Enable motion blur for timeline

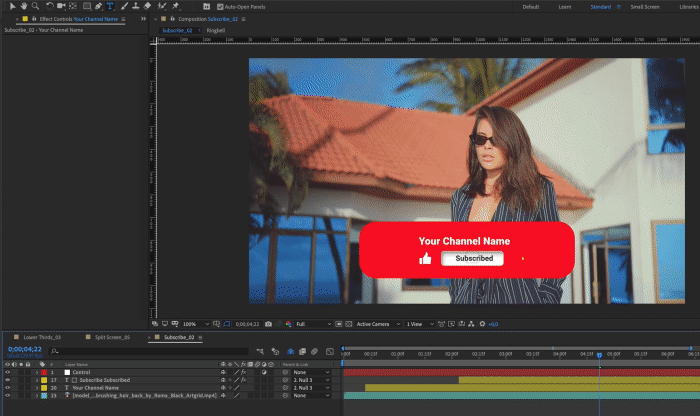(x=314, y=352)
